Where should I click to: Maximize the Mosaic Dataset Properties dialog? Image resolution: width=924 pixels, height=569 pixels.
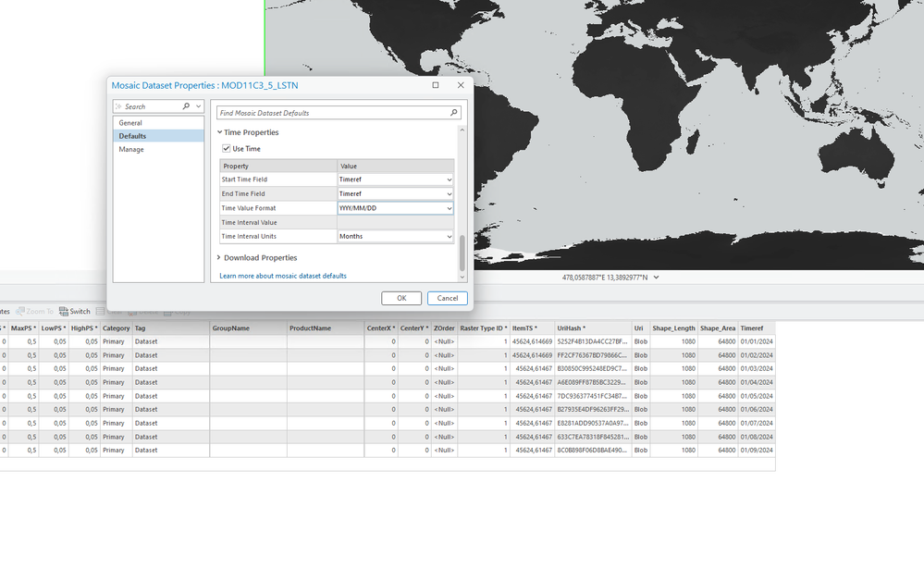436,85
